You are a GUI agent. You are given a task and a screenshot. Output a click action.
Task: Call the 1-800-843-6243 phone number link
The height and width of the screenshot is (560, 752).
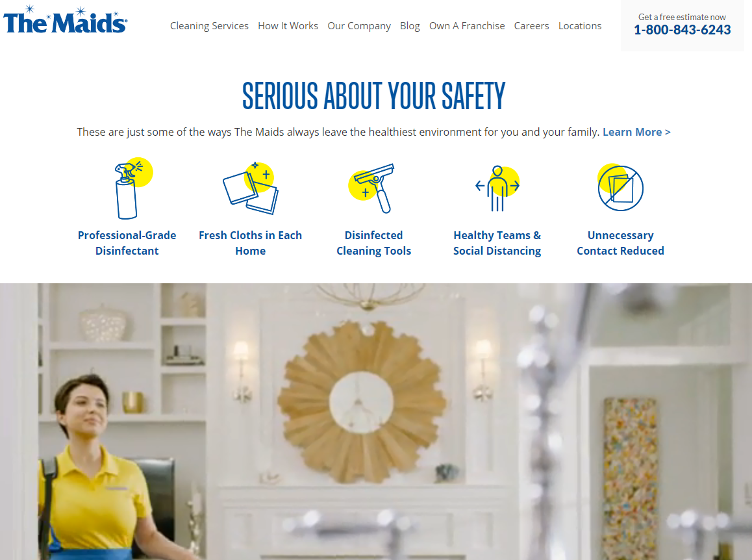click(682, 30)
